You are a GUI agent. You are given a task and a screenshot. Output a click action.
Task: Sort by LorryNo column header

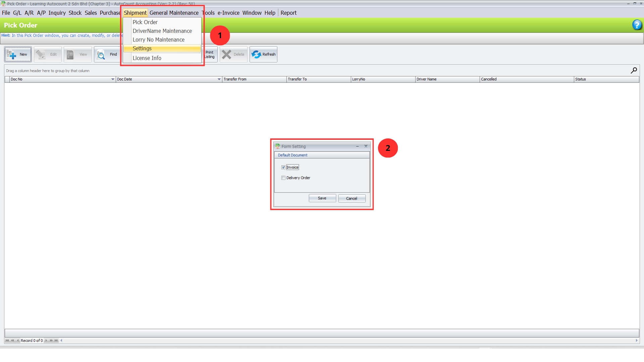pyautogui.click(x=383, y=79)
